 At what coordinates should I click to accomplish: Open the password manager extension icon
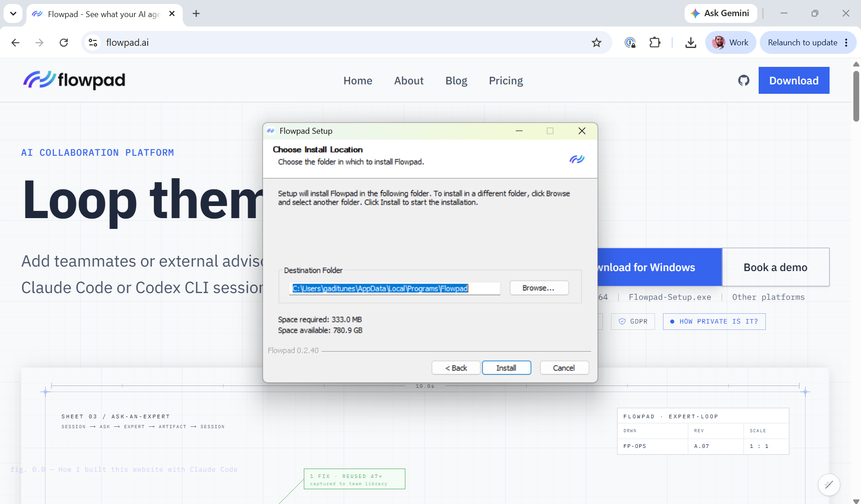coord(630,43)
